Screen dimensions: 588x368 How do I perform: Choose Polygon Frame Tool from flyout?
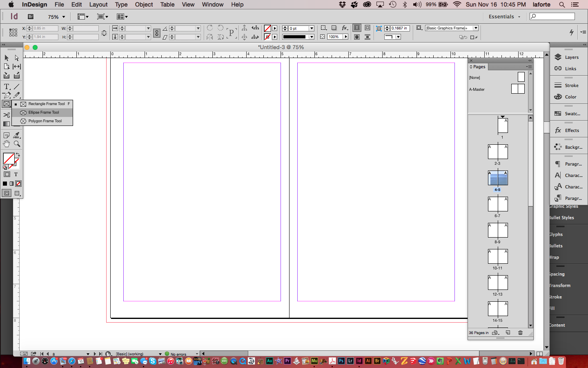tap(42, 121)
